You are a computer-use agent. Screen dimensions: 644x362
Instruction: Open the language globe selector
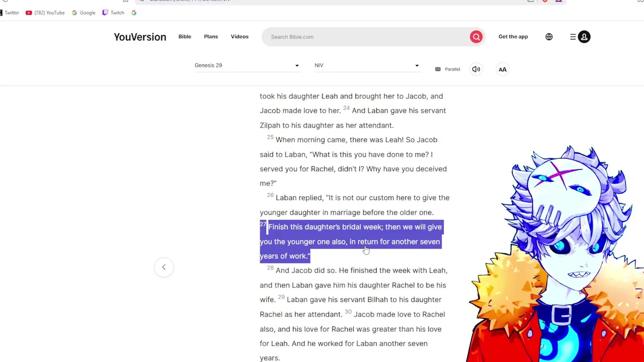click(549, 37)
